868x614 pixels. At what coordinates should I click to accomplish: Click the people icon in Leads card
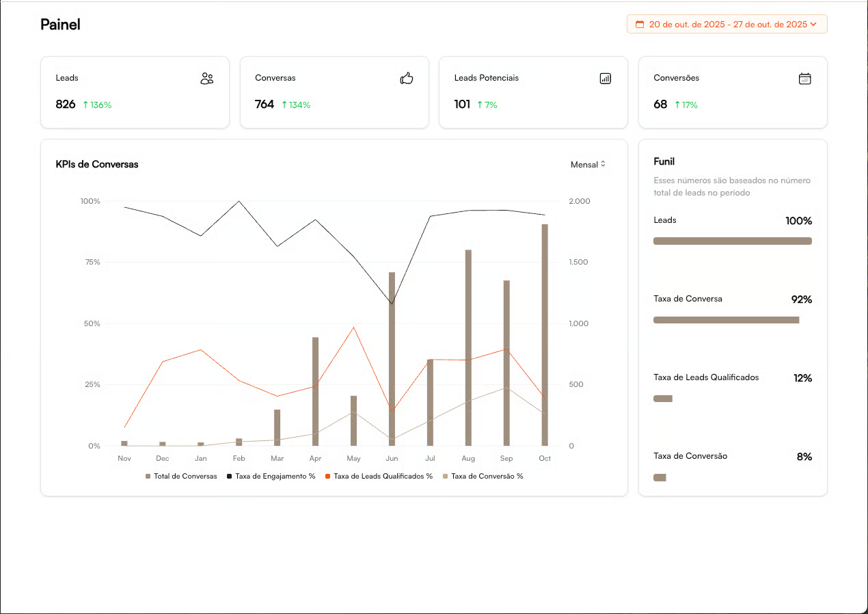point(207,79)
